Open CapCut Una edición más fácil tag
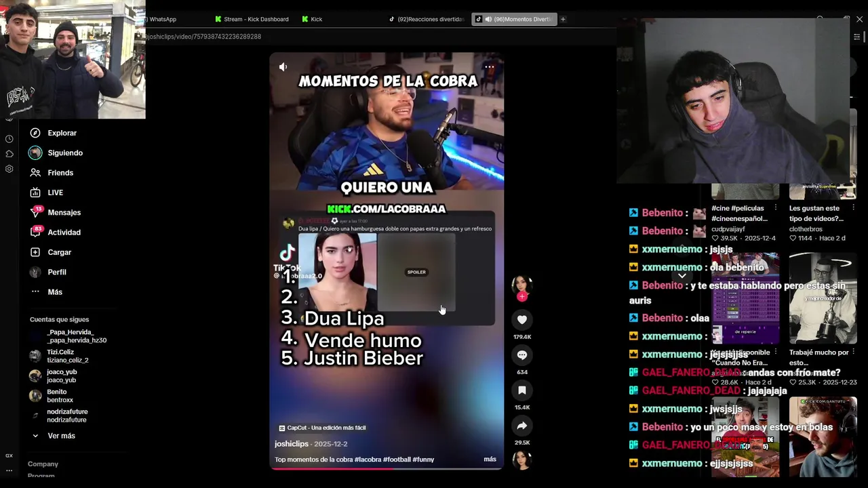Image resolution: width=868 pixels, height=488 pixels. [323, 428]
